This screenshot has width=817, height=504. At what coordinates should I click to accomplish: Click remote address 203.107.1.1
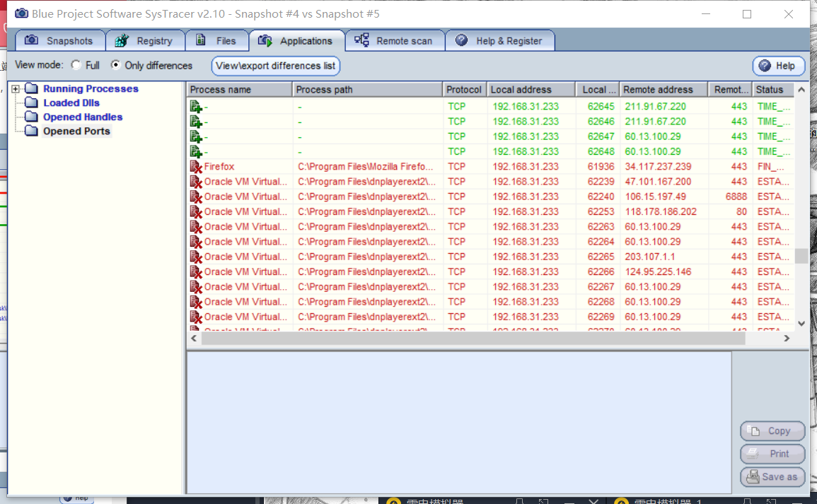point(650,257)
